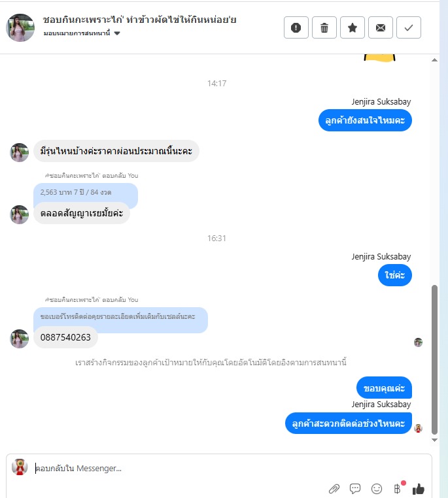Viewport: 448px width, 498px height.
Task: Open saved replies with the speech bubble icon
Action: (x=355, y=488)
